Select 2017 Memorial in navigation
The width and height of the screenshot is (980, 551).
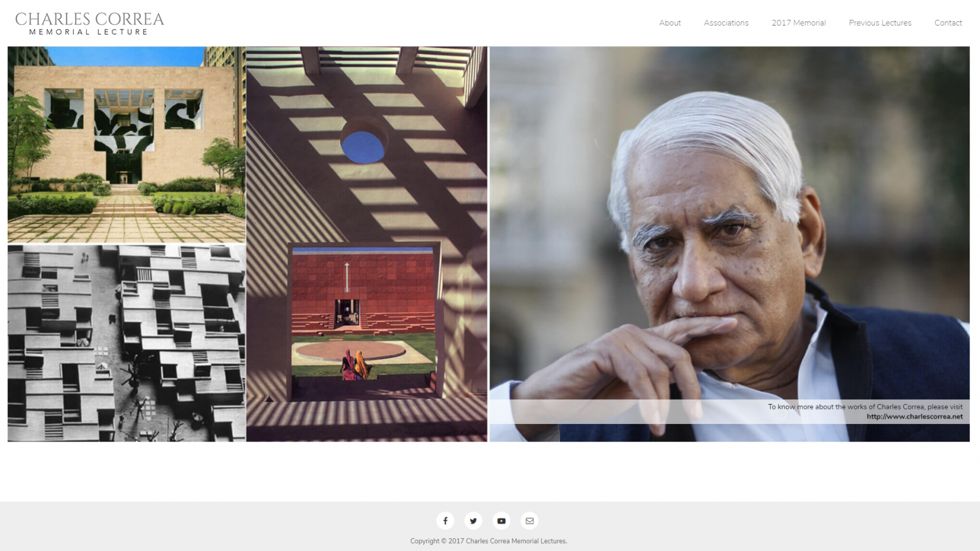coord(798,23)
